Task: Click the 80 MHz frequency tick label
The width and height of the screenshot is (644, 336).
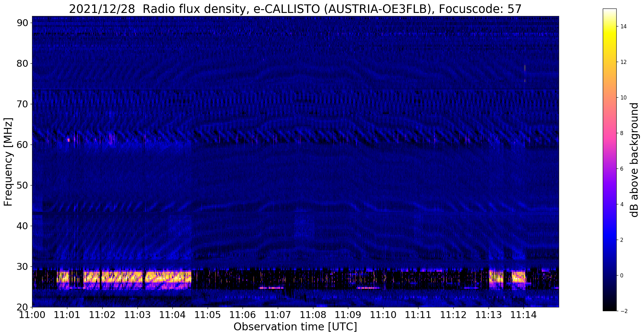Action: [x=22, y=63]
